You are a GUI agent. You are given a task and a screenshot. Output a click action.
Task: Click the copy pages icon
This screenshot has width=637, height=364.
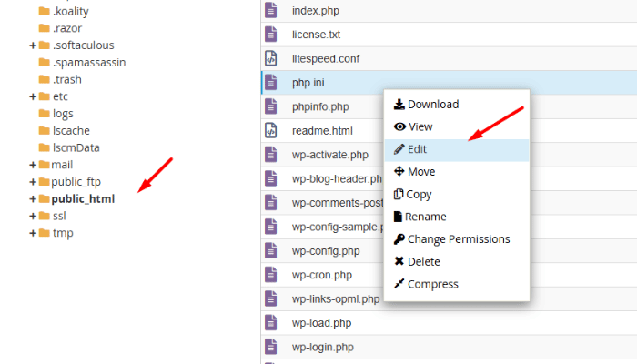(x=399, y=194)
